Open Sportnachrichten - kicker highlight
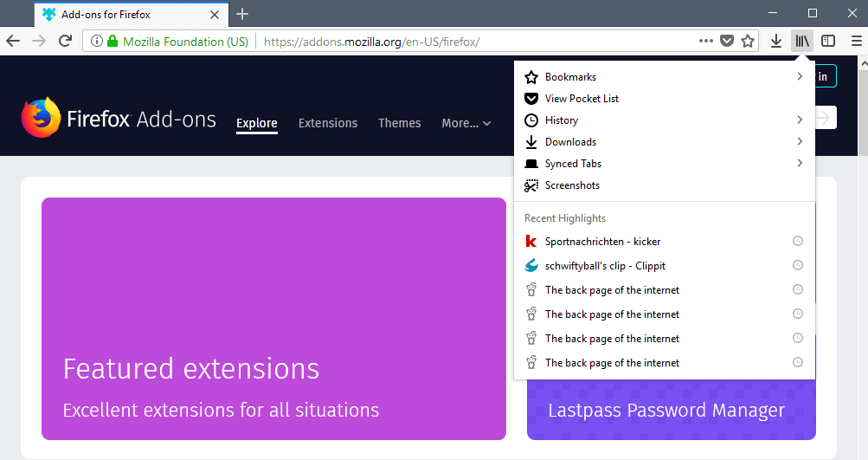Viewport: 868px width, 460px height. [665, 241]
